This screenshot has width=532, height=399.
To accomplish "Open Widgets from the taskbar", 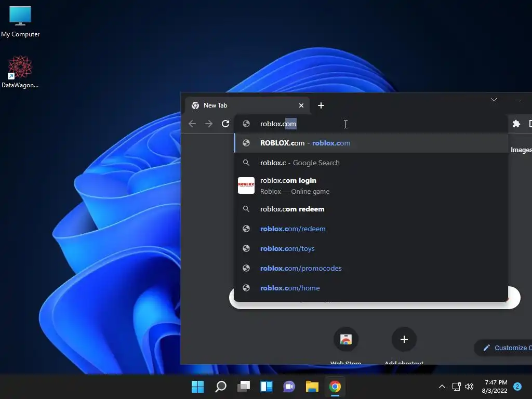I will pyautogui.click(x=267, y=387).
